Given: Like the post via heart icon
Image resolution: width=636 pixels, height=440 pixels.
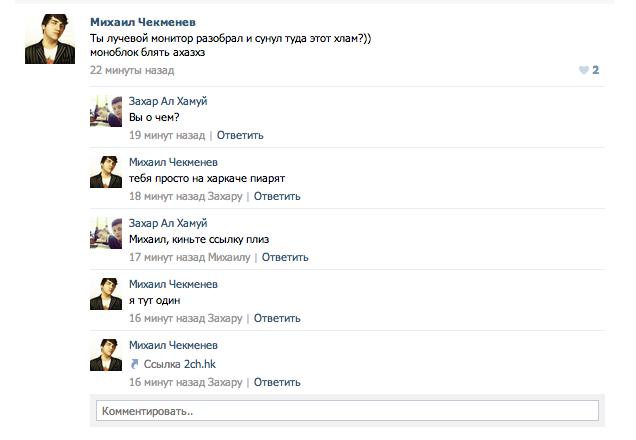Looking at the screenshot, I should pos(583,70).
